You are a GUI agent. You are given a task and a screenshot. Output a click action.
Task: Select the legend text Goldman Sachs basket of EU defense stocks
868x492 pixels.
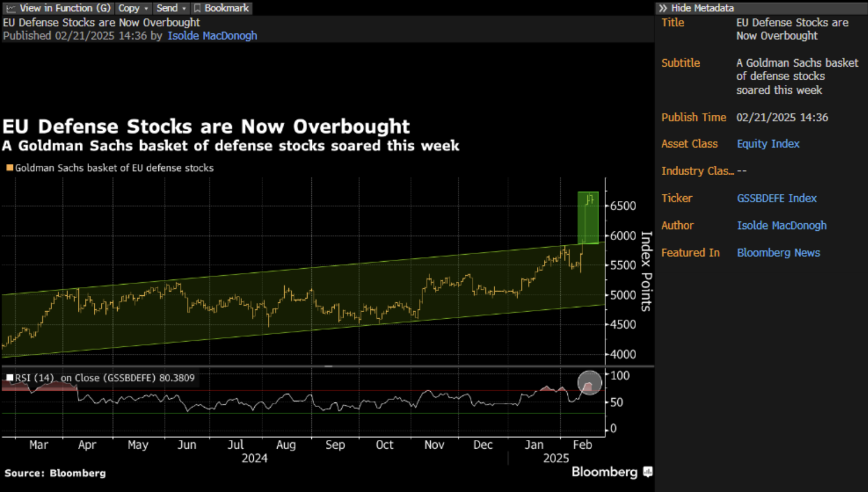coord(114,168)
